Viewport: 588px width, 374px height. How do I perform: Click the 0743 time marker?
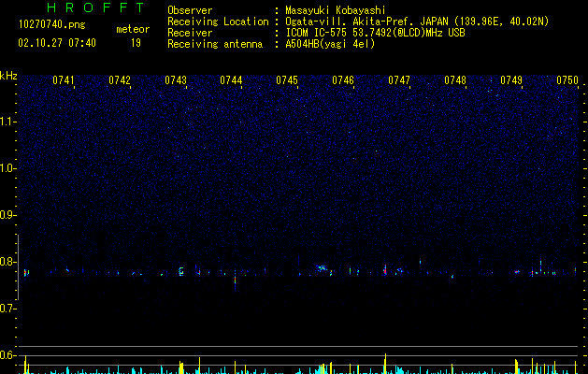click(176, 80)
